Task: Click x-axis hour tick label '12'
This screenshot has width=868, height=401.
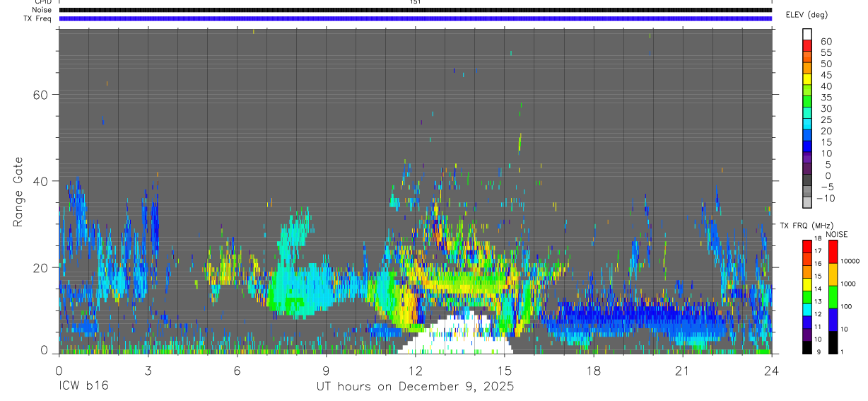Action: coord(415,370)
